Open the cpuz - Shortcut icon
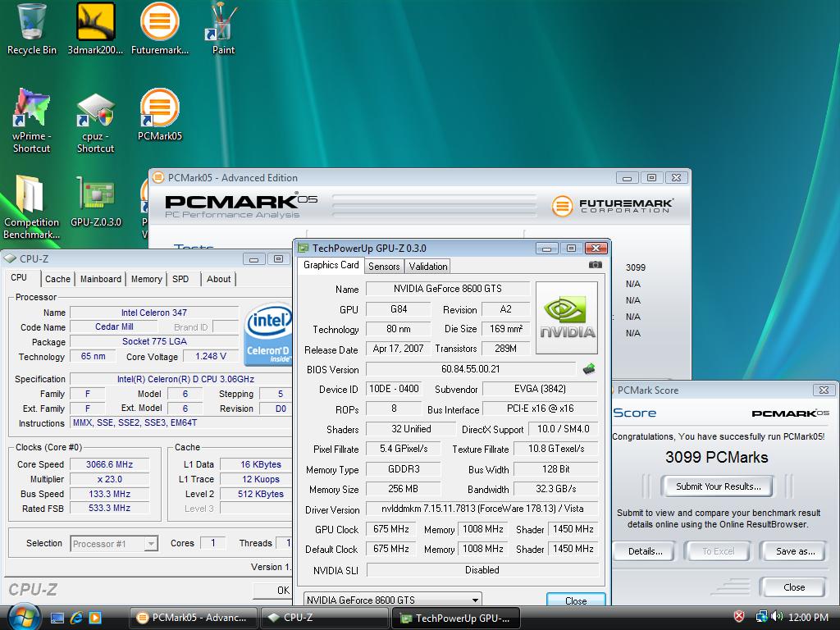 (95, 123)
